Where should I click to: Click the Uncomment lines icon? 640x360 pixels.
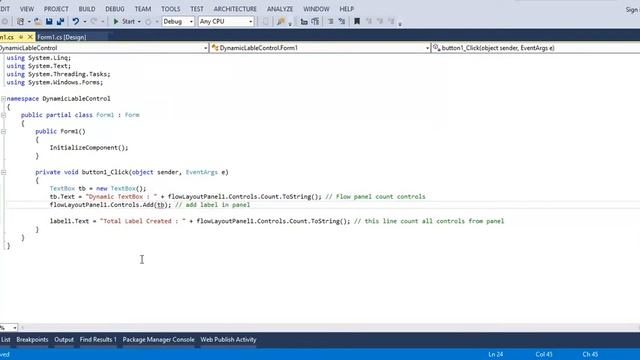pyautogui.click(x=342, y=21)
